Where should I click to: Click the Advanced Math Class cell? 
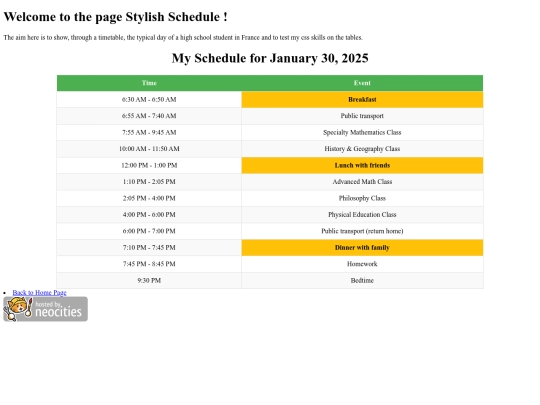[x=362, y=182]
